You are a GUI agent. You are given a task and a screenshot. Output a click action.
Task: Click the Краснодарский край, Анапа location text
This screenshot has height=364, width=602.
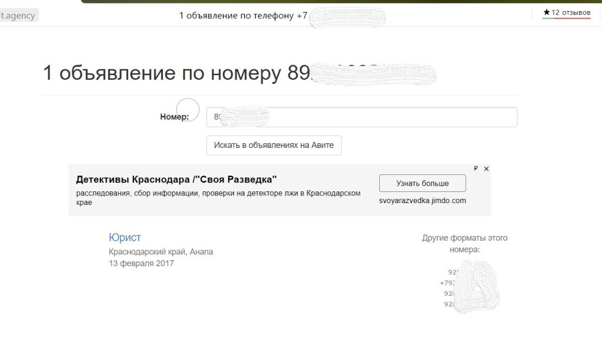point(160,252)
